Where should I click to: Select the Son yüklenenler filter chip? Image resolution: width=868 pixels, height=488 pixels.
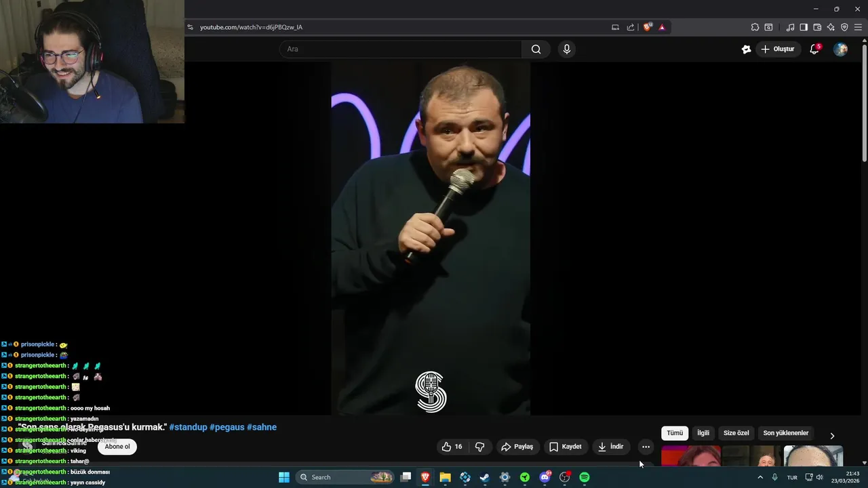coord(786,433)
